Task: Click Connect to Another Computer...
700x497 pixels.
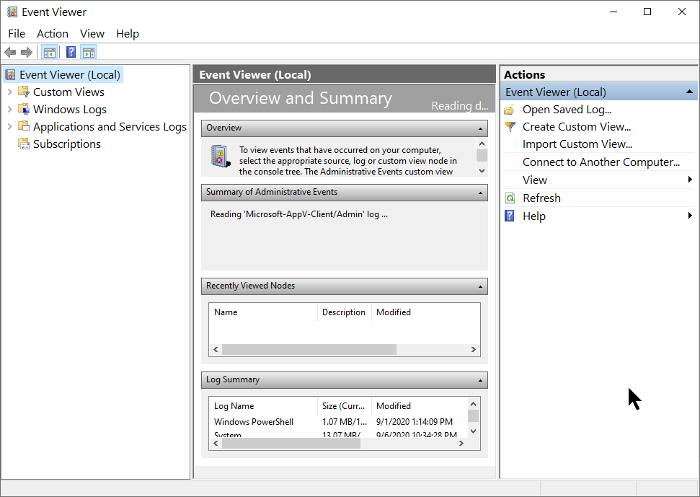Action: coord(600,162)
